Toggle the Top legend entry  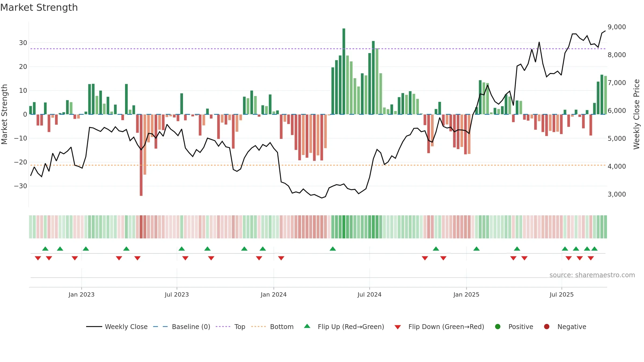230,327
